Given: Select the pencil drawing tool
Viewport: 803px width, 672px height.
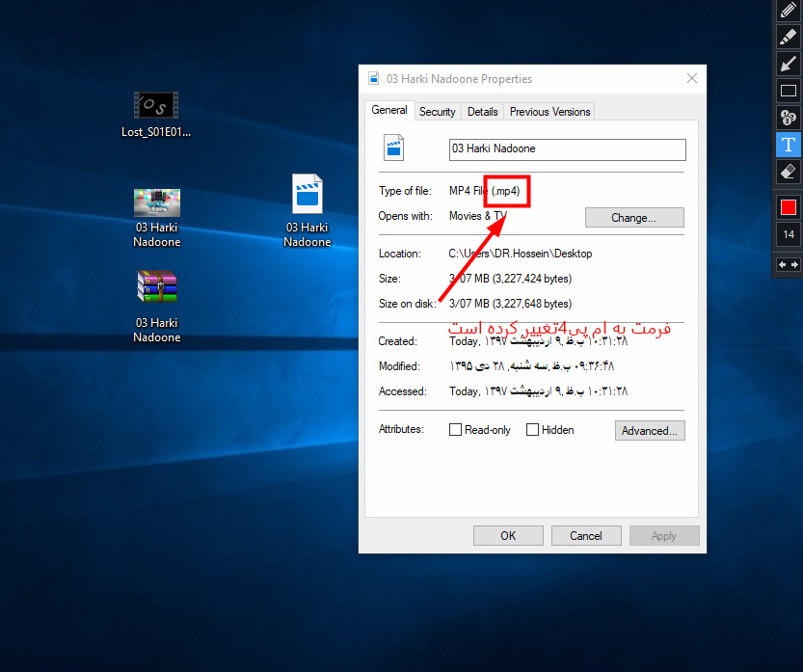Looking at the screenshot, I should [x=788, y=11].
